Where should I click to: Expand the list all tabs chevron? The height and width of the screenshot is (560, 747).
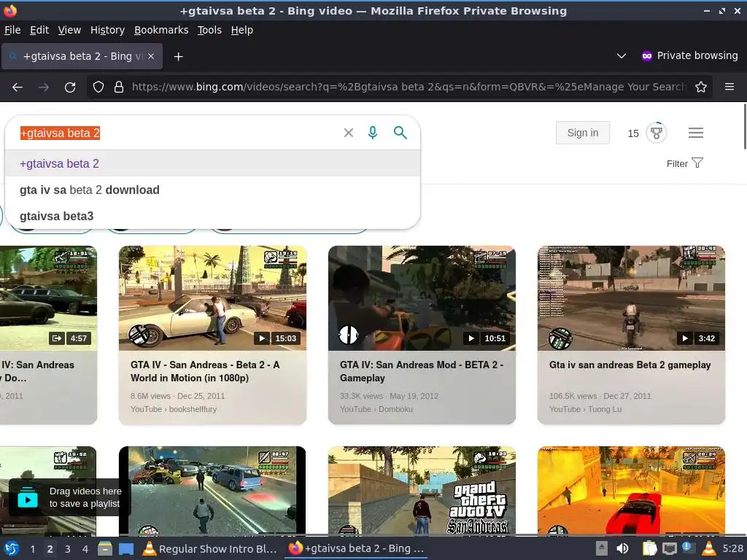[x=622, y=55]
